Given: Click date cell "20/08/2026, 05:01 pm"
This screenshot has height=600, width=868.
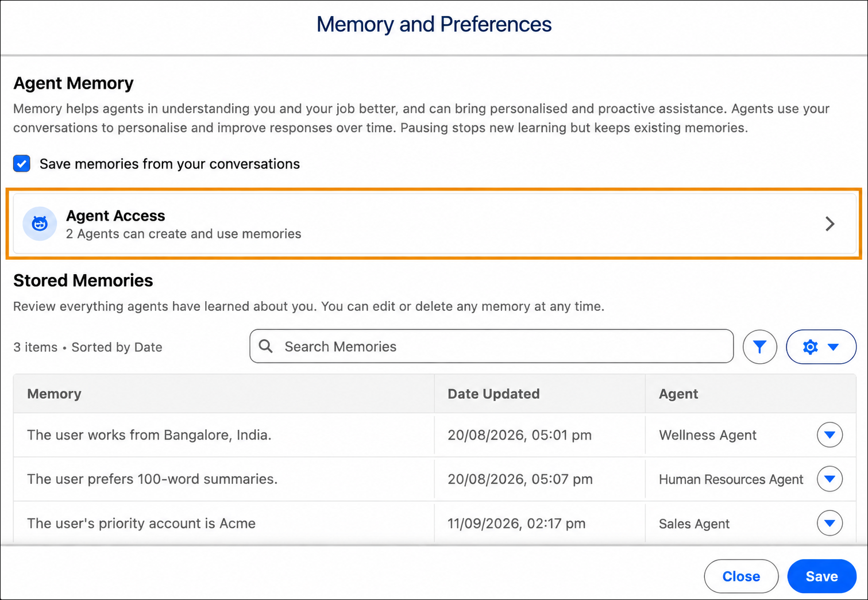Looking at the screenshot, I should [x=519, y=435].
